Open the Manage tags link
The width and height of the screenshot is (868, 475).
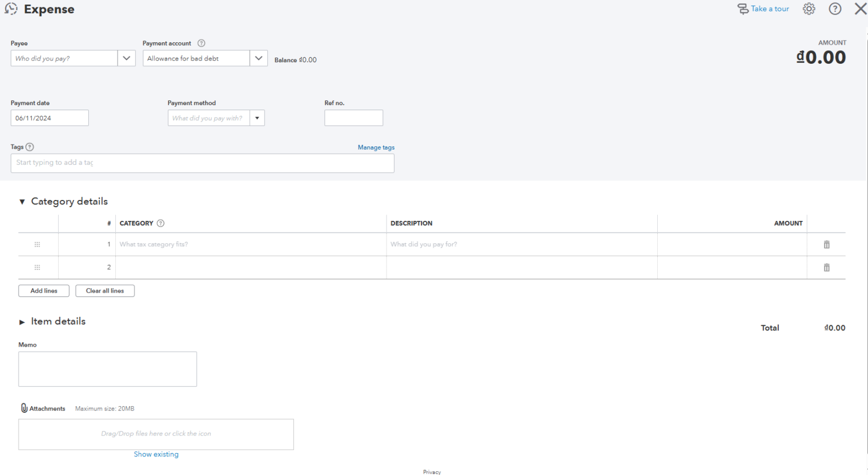tap(376, 147)
